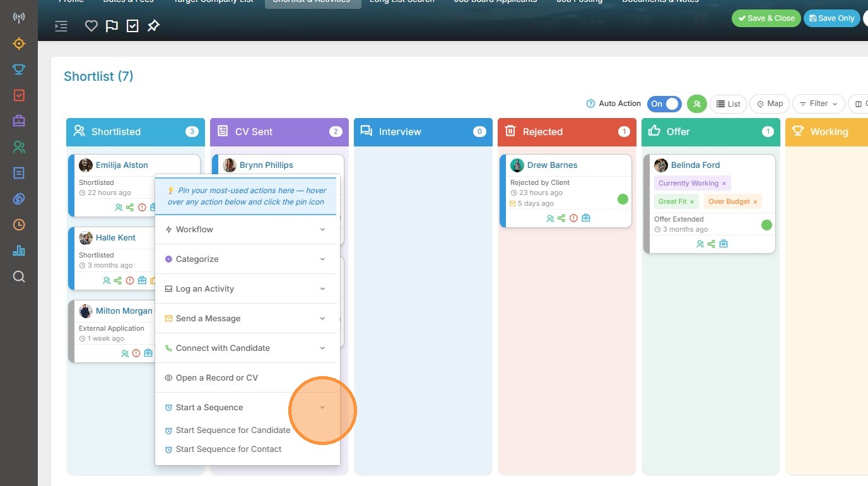Click the heart favorite icon in the header
Screen dimensions: 868x486
click(91, 26)
